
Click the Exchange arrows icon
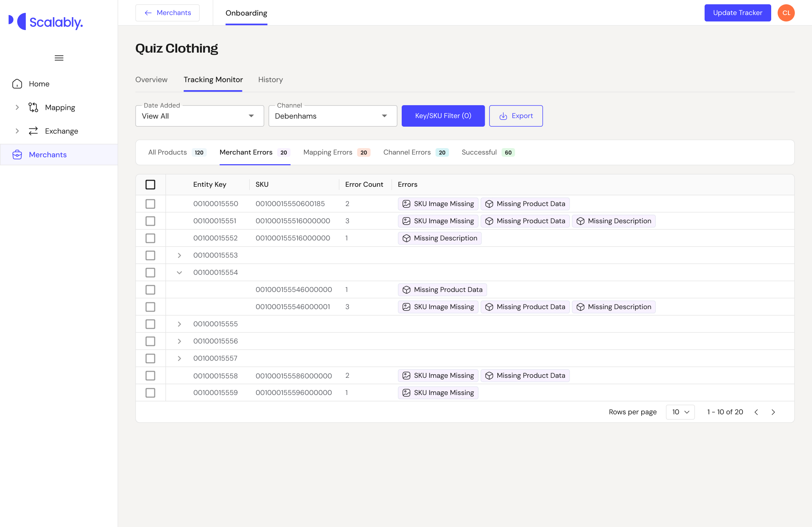33,131
